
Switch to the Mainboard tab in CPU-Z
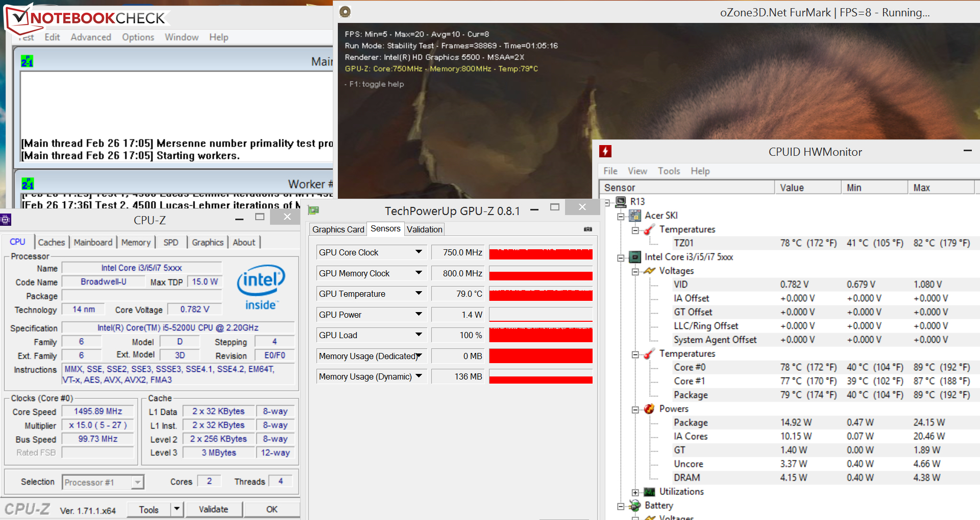[93, 242]
